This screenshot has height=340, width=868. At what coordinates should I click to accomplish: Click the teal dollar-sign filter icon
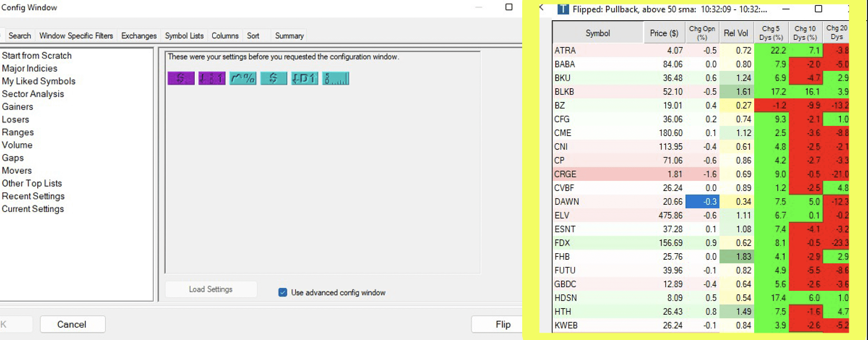[274, 78]
